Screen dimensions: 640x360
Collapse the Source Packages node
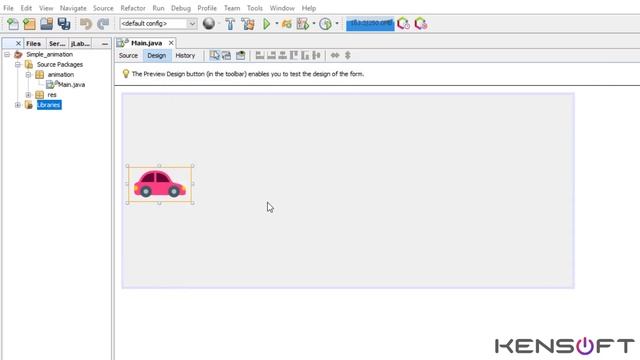18,64
